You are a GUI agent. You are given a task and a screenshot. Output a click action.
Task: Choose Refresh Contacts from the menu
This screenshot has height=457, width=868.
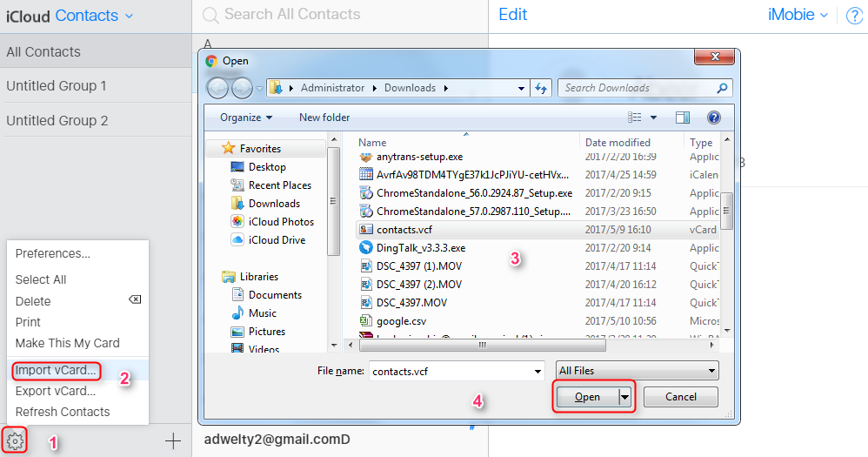point(63,412)
